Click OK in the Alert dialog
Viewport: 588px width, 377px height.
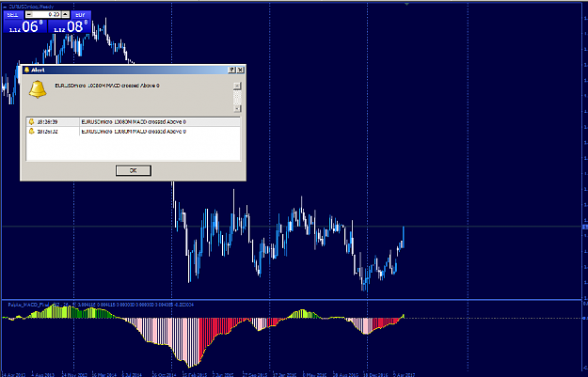point(134,170)
